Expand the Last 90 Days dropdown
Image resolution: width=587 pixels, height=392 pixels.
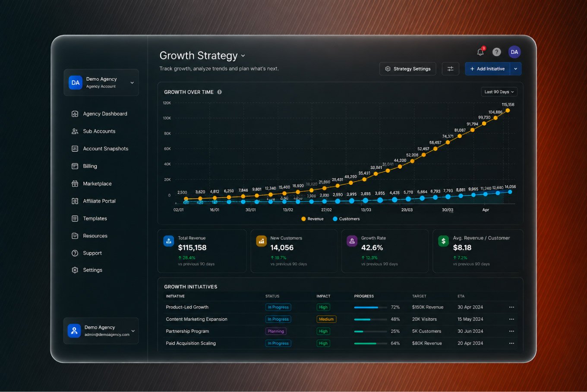pyautogui.click(x=499, y=92)
